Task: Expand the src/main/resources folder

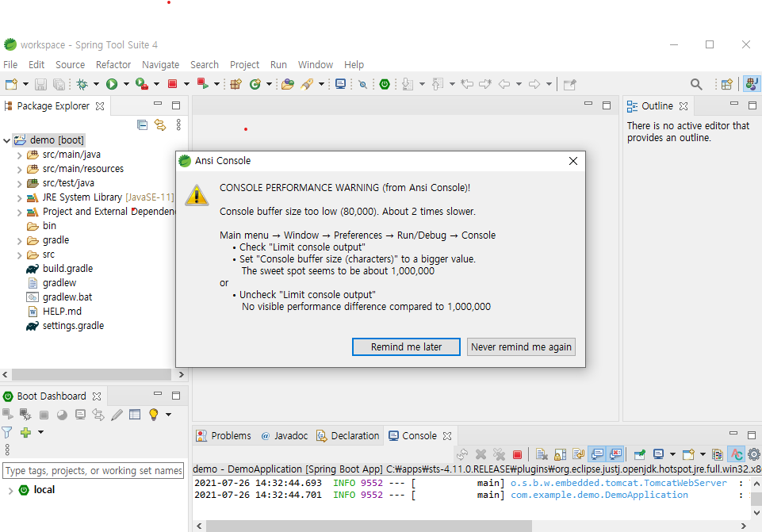Action: (20, 170)
